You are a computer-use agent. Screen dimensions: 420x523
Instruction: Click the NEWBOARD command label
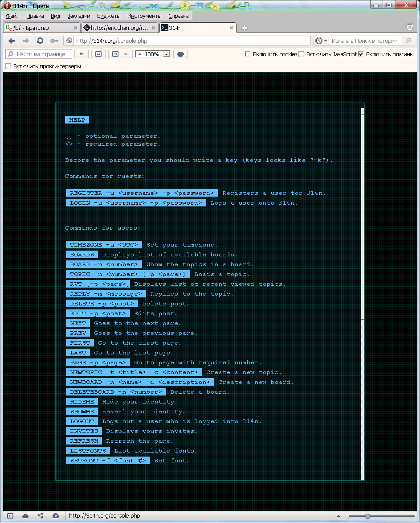[140, 382]
